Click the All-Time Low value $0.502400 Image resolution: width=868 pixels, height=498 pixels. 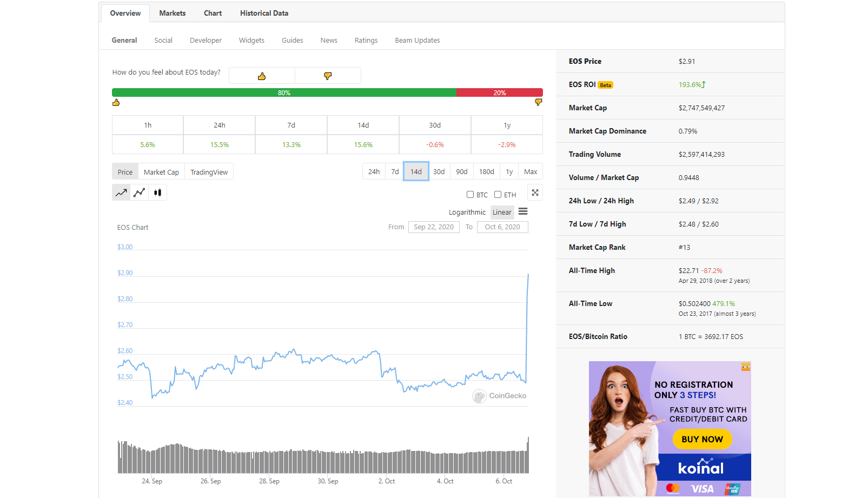click(x=694, y=304)
